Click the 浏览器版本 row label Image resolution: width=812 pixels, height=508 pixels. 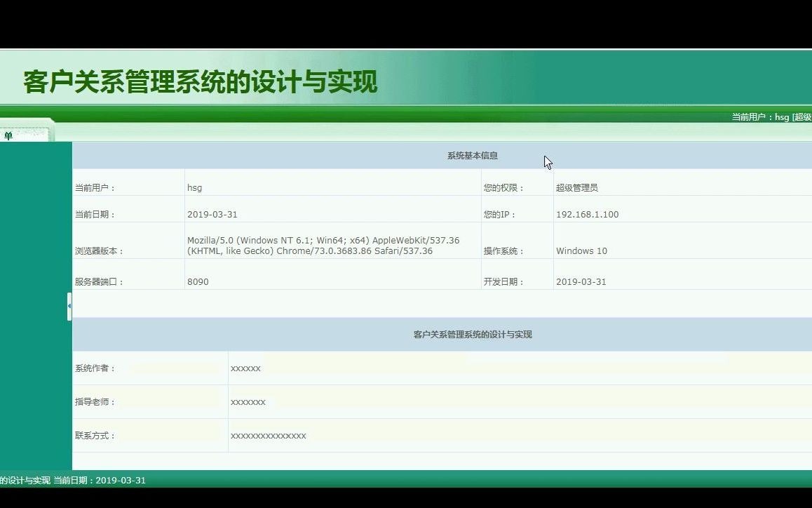(97, 250)
